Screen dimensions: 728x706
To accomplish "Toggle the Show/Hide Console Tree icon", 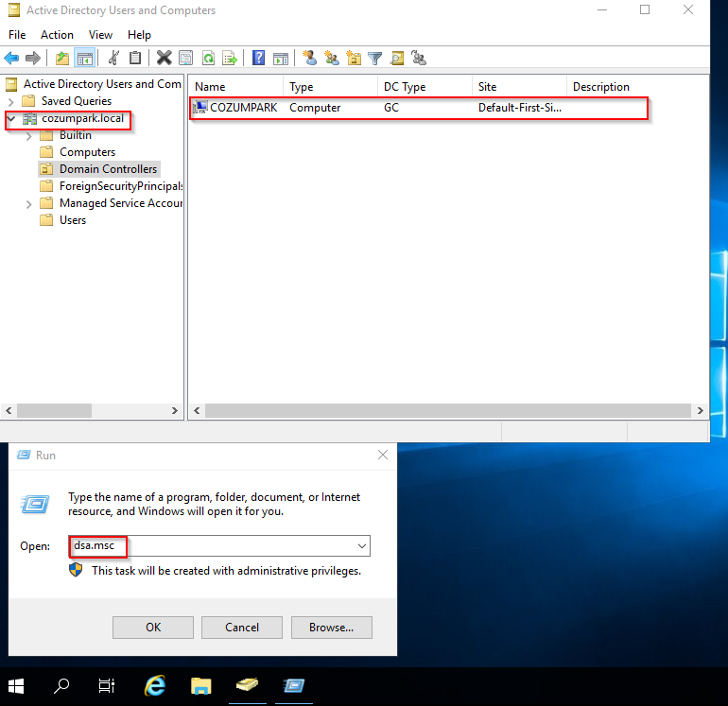I will [x=84, y=58].
